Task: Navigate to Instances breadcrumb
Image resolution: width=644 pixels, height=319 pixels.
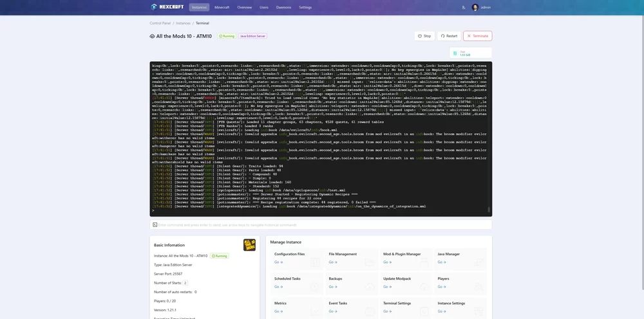Action: coord(183,23)
